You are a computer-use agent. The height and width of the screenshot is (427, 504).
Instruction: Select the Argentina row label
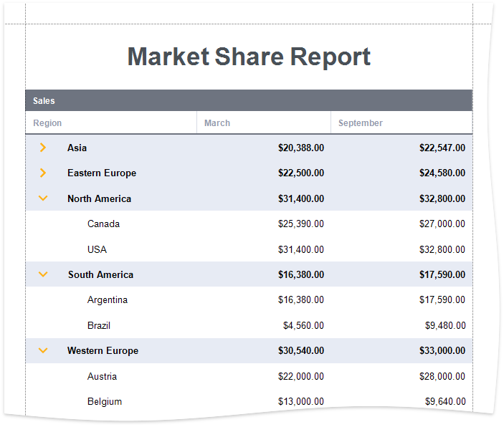click(x=108, y=300)
